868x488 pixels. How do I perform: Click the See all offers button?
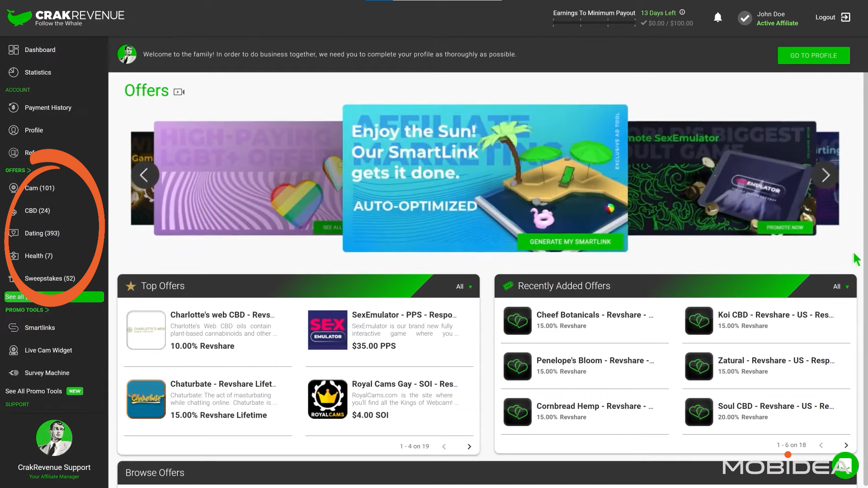pos(54,297)
